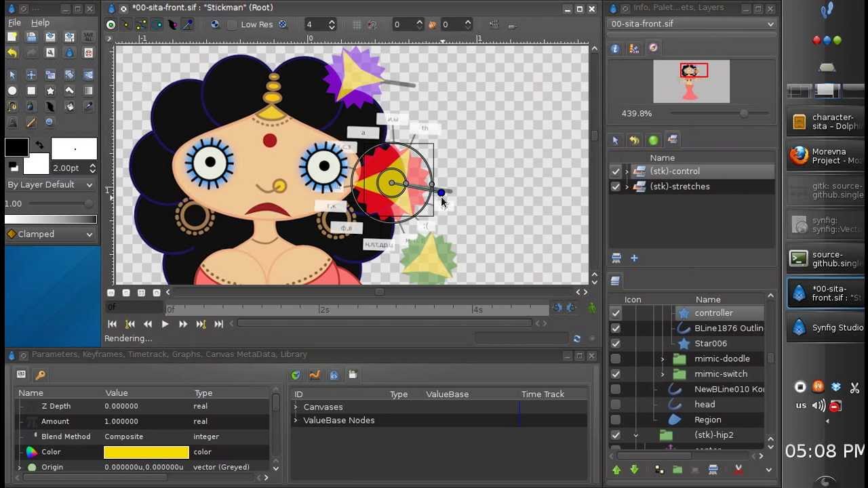The image size is (868, 488).
Task: Enable head layer checkbox
Action: coord(616,405)
